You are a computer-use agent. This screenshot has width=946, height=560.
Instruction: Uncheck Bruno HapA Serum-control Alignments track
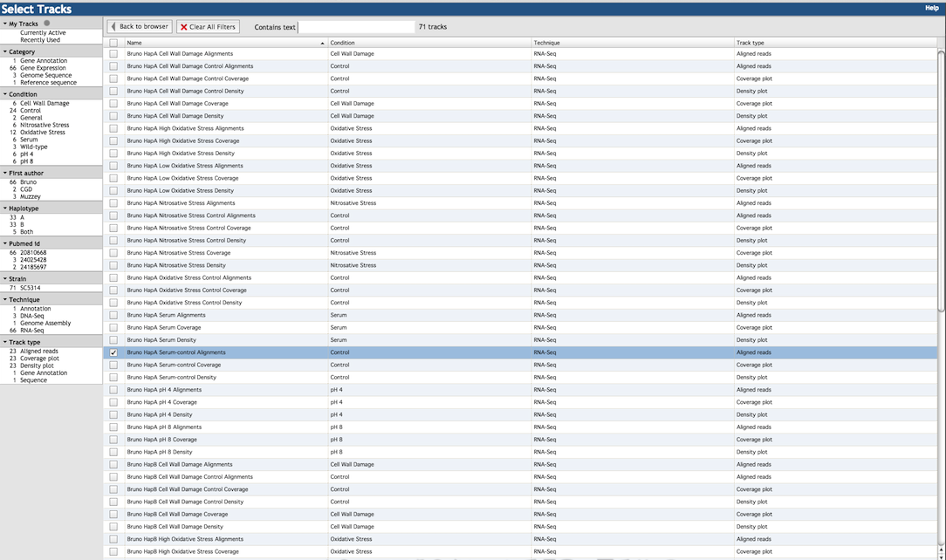[113, 352]
